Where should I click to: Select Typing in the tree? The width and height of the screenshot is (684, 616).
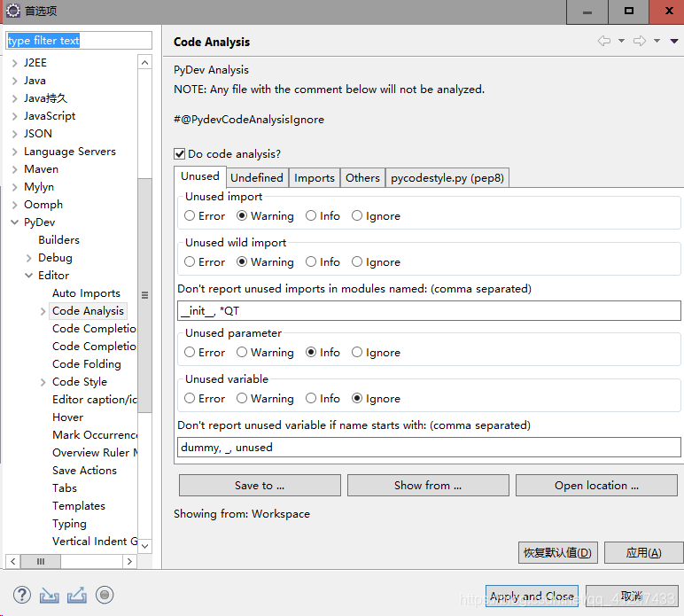click(x=69, y=524)
